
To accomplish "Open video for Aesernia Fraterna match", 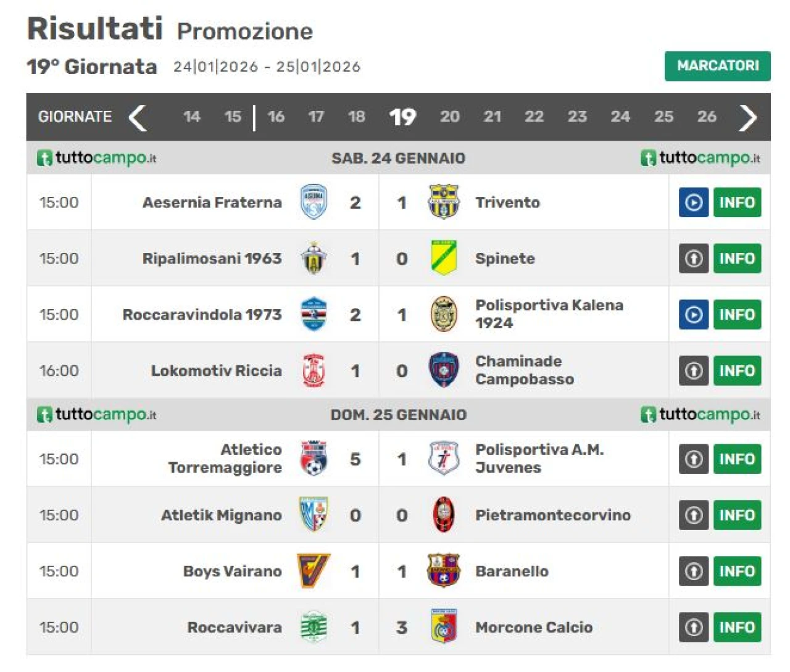I will (x=693, y=202).
